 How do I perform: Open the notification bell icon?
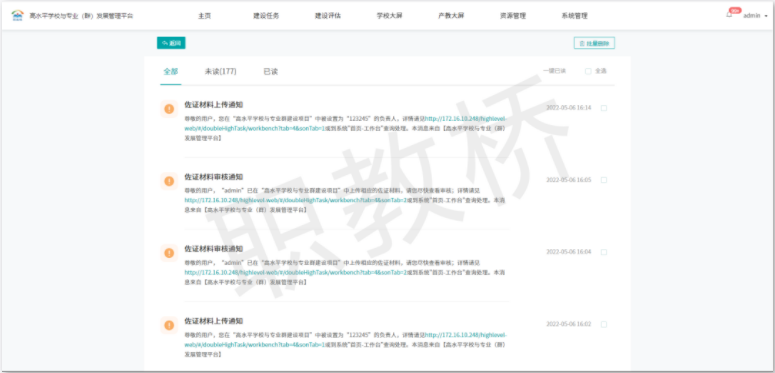coord(729,15)
